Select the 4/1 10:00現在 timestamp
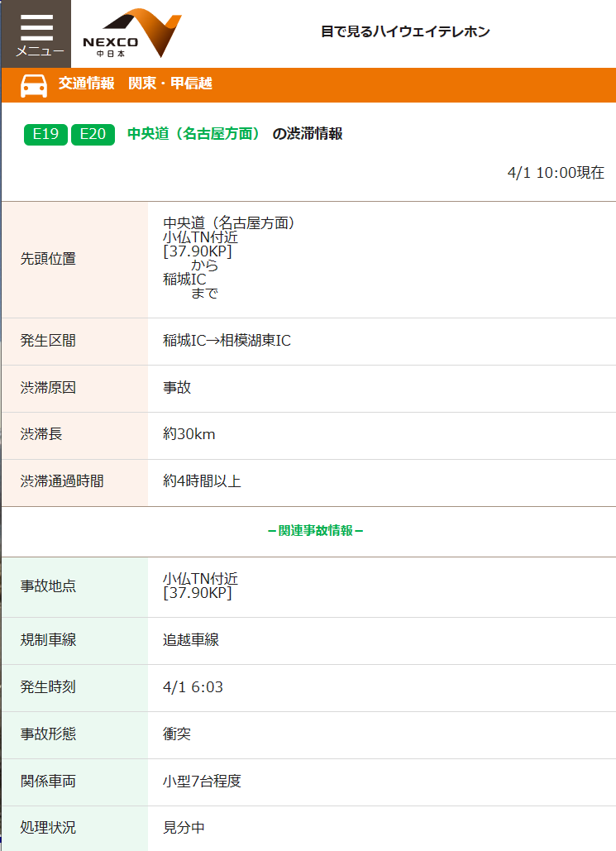616x851 pixels. pyautogui.click(x=556, y=173)
